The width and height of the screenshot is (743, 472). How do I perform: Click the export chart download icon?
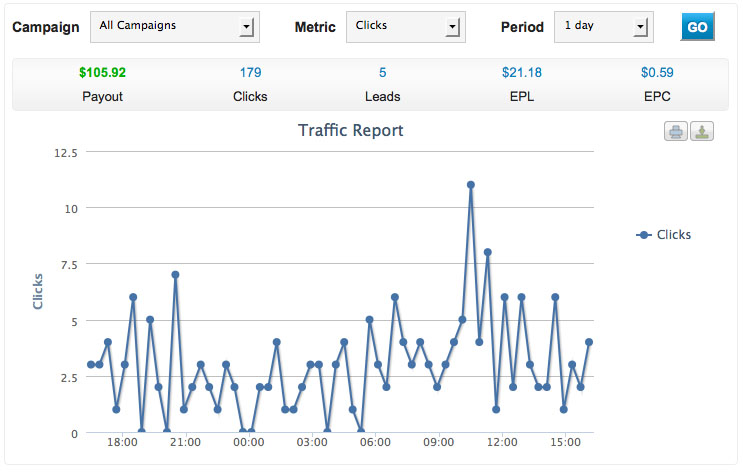pyautogui.click(x=702, y=132)
